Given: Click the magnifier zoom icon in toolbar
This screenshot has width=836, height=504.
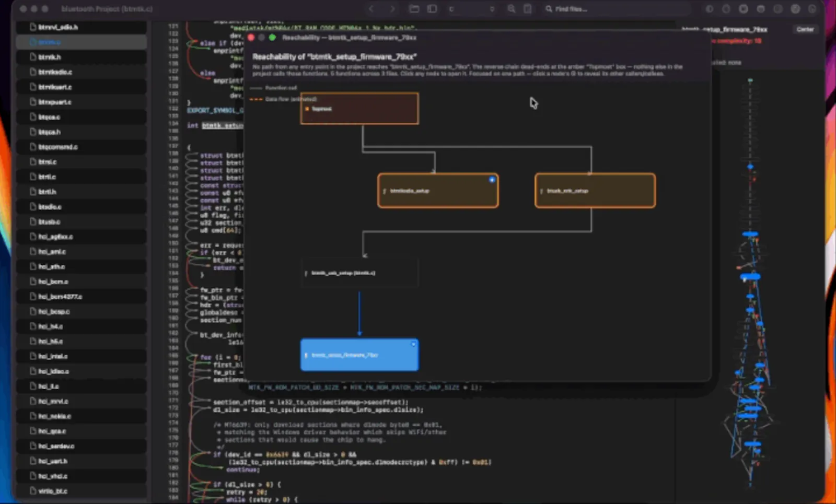Looking at the screenshot, I should tap(512, 9).
